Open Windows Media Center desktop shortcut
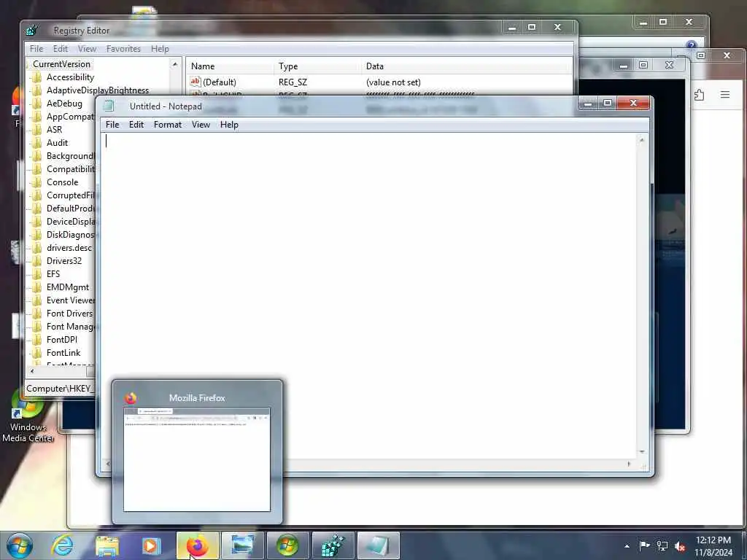Viewport: 747px width, 560px height. pos(28,416)
